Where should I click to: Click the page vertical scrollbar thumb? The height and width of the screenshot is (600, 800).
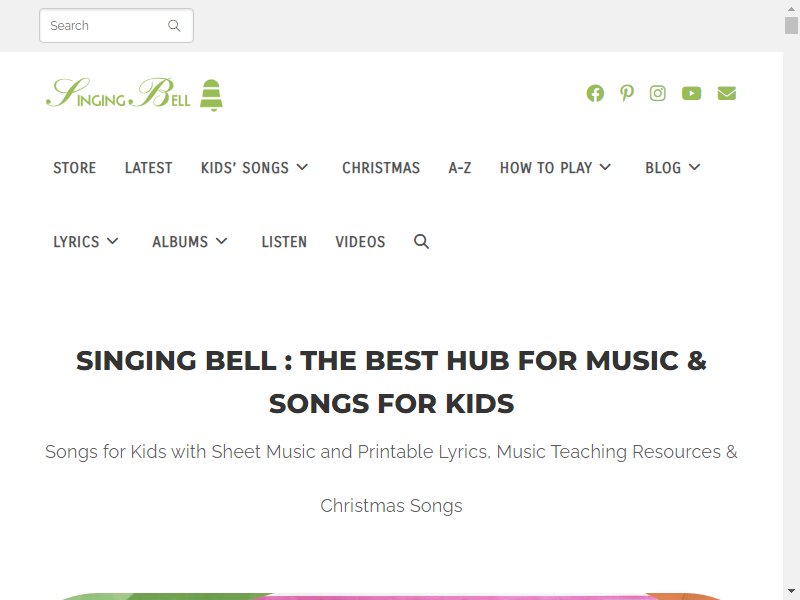tap(791, 25)
